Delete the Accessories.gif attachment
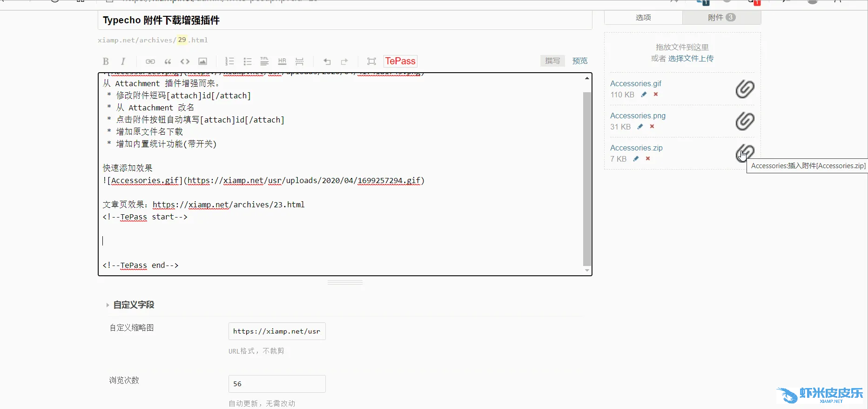This screenshot has width=868, height=409. [656, 94]
